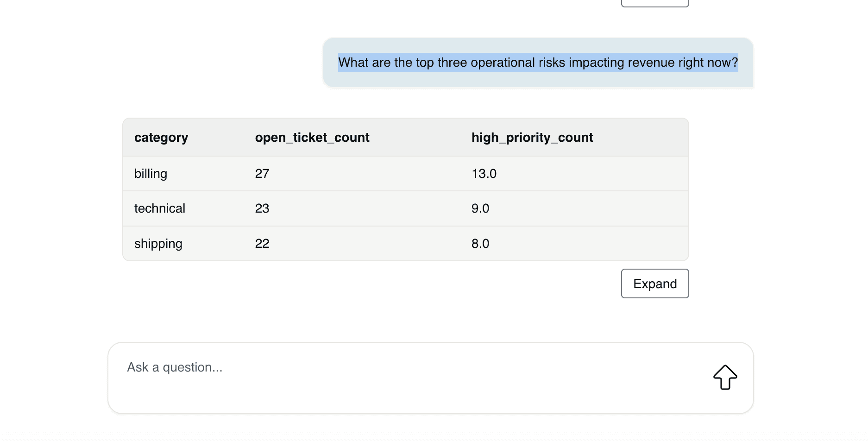Image resolution: width=868 pixels, height=441 pixels.
Task: Click the word 'What' starting the question
Action: (x=353, y=63)
